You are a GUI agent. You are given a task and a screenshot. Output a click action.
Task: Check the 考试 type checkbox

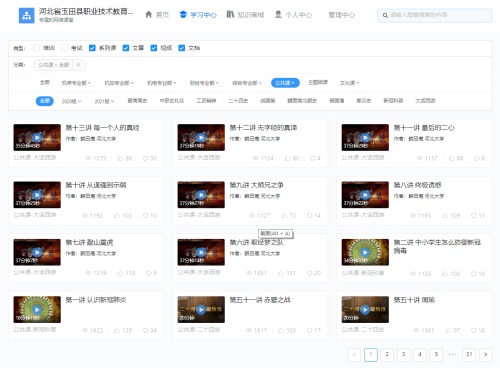[x=64, y=48]
